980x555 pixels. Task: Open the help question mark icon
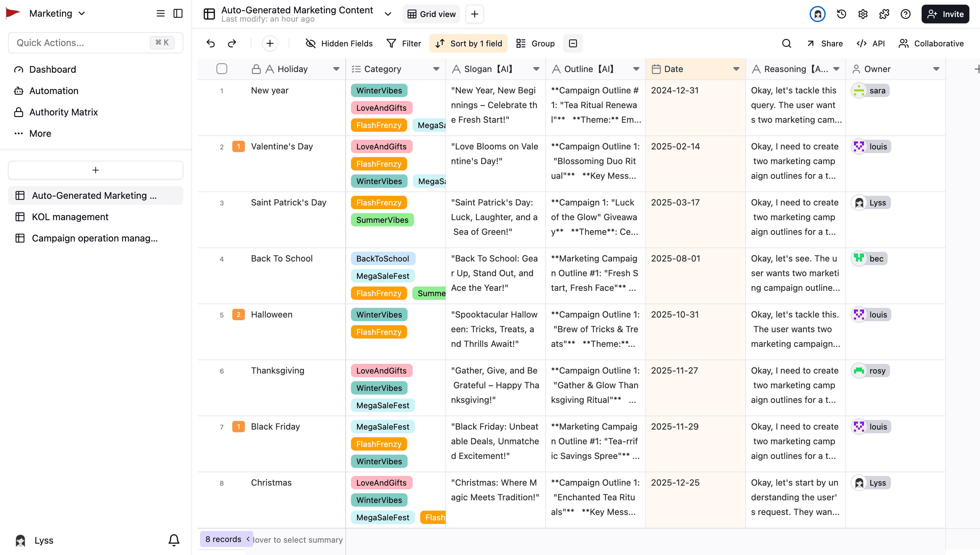tap(905, 14)
